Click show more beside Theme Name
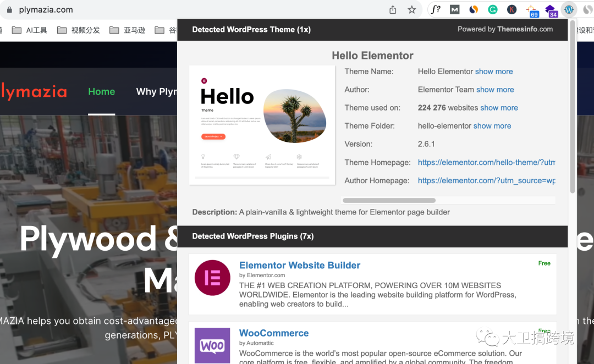The height and width of the screenshot is (364, 594). tap(494, 71)
